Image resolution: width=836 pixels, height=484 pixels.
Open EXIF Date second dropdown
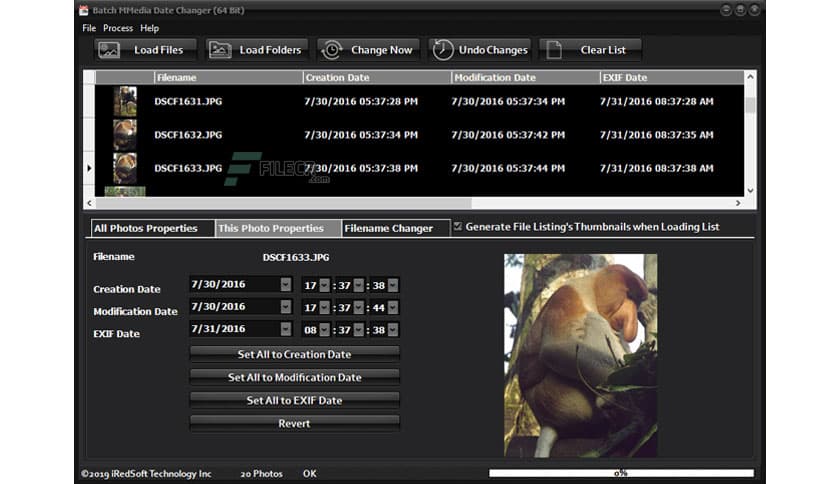(393, 330)
